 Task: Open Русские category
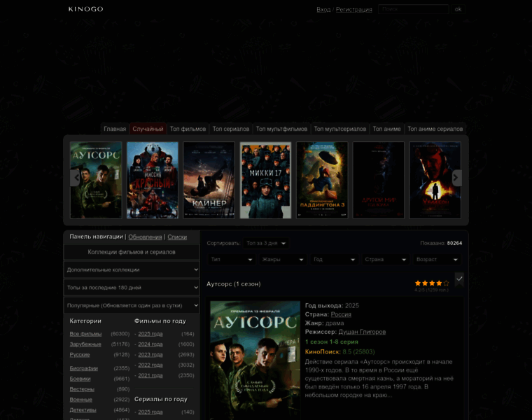80,354
